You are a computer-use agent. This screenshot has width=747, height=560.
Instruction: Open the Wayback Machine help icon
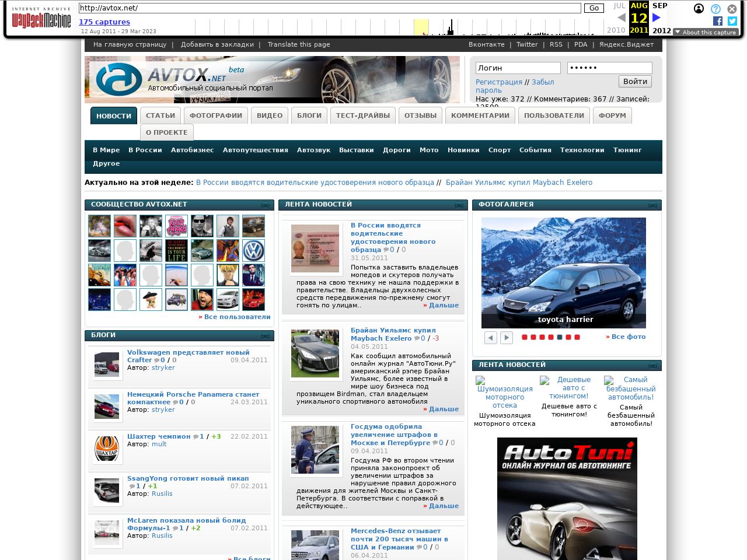(715, 9)
